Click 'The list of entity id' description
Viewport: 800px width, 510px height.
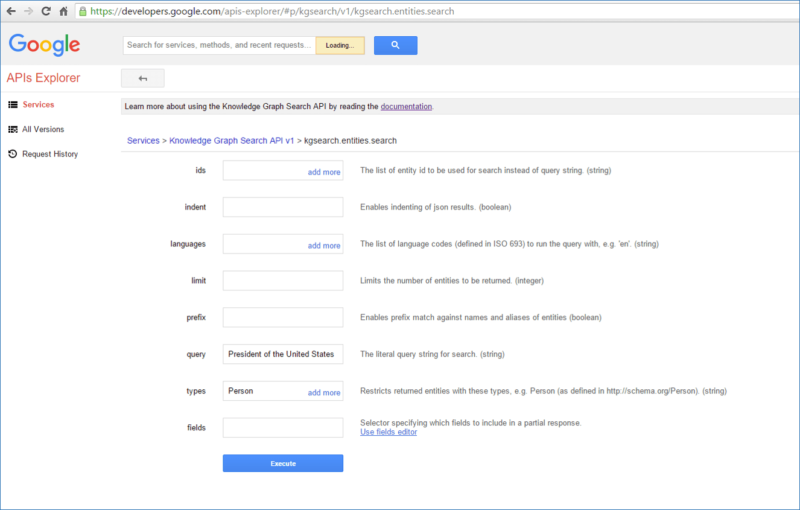(x=486, y=170)
